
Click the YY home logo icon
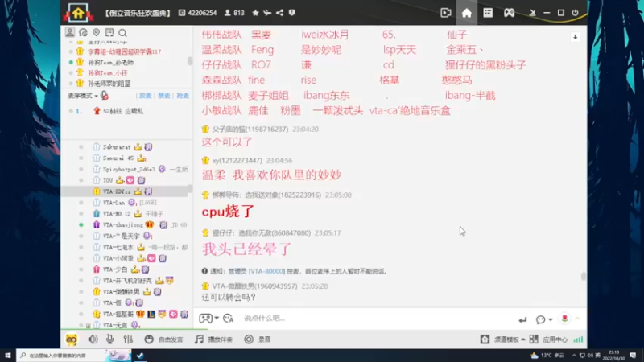pos(78,13)
